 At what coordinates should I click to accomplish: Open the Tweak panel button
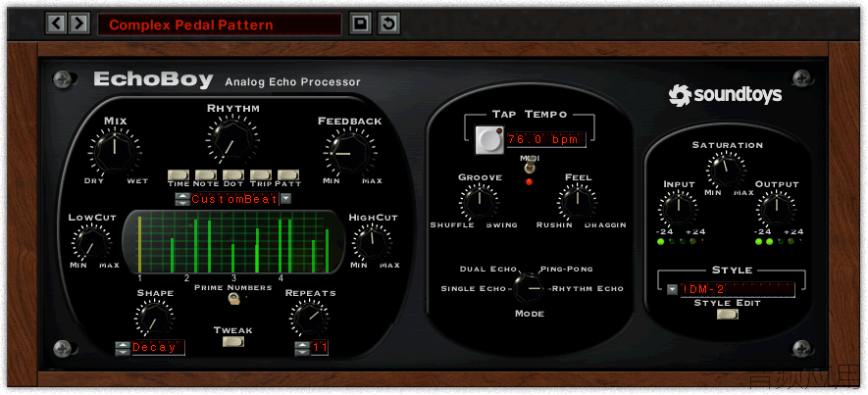(233, 341)
